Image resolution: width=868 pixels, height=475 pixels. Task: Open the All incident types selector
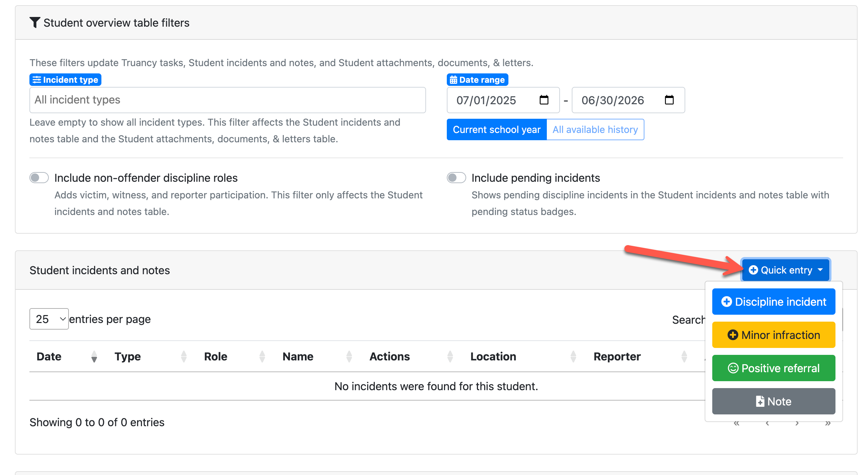point(227,100)
